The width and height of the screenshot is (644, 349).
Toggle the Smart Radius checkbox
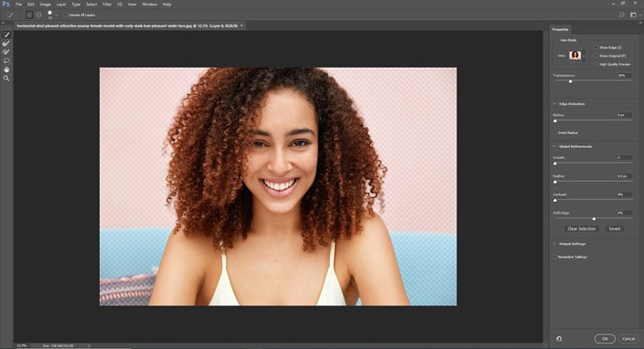point(554,132)
